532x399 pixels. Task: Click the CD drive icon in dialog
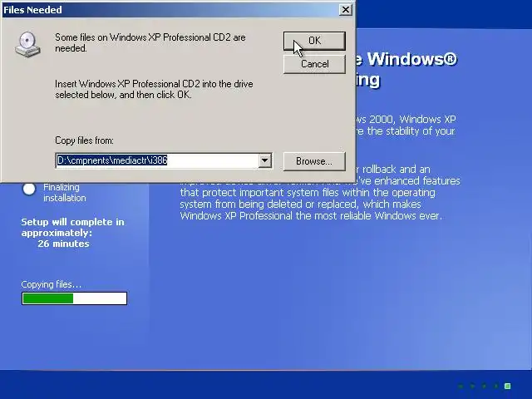coord(27,44)
